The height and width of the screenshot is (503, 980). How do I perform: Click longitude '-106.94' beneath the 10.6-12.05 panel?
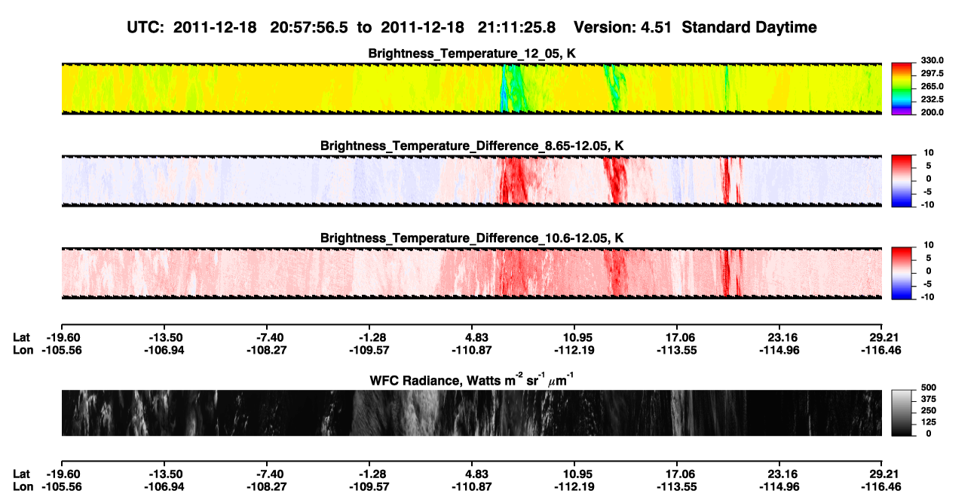(x=164, y=350)
